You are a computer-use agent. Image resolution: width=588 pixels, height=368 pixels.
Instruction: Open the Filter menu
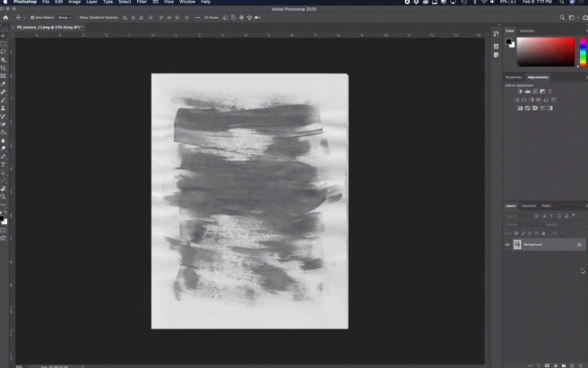pyautogui.click(x=142, y=2)
